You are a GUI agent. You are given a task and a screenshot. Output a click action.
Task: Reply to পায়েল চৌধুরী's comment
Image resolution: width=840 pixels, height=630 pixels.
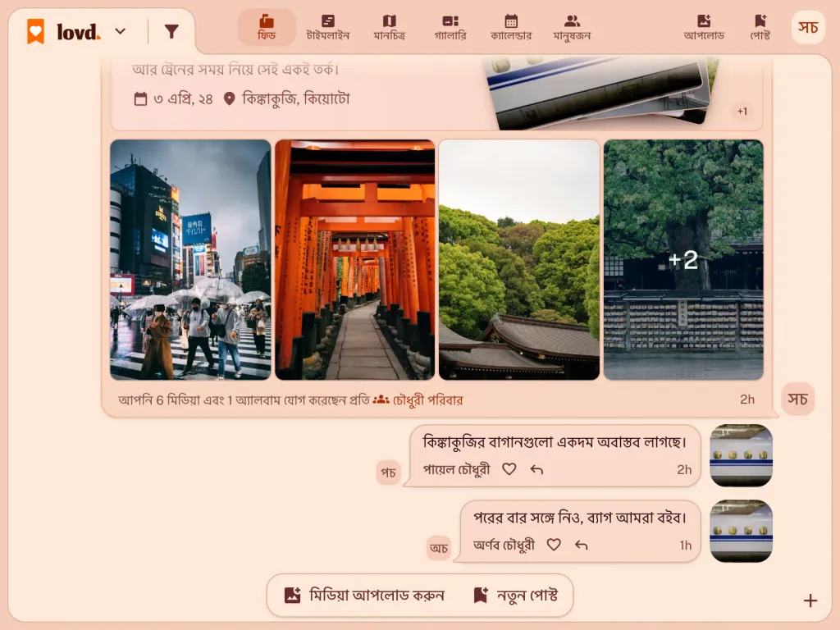pos(536,469)
